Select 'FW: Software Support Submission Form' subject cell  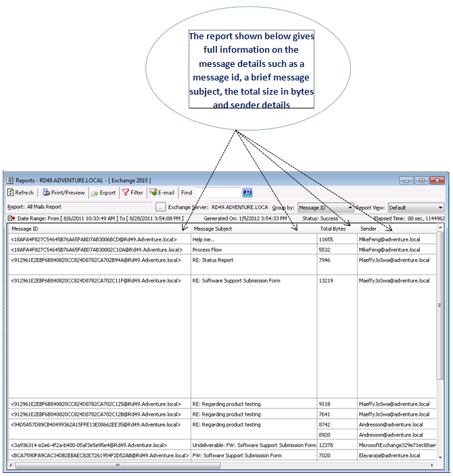[x=254, y=455]
